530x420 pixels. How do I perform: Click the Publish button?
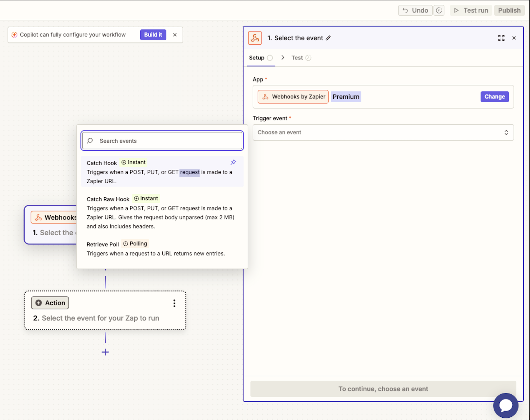coord(509,10)
